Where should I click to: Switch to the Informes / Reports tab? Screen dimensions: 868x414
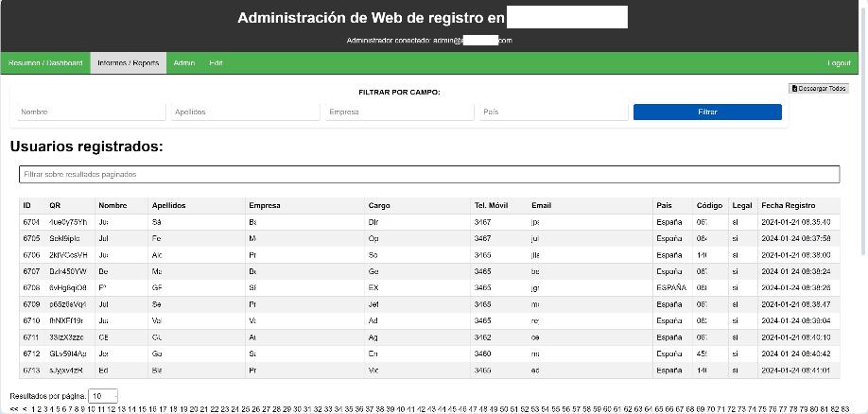click(128, 63)
